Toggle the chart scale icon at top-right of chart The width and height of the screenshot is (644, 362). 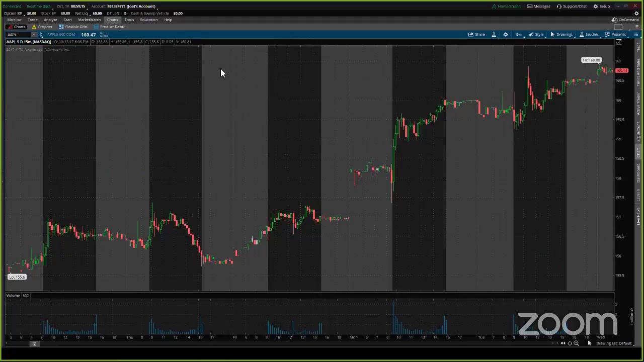(x=619, y=42)
